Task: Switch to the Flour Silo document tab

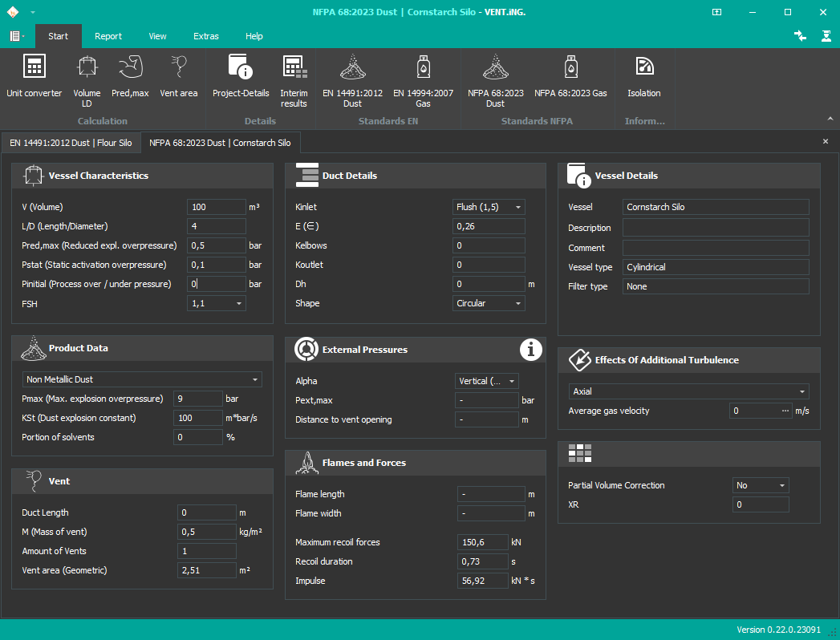Action: 71,143
